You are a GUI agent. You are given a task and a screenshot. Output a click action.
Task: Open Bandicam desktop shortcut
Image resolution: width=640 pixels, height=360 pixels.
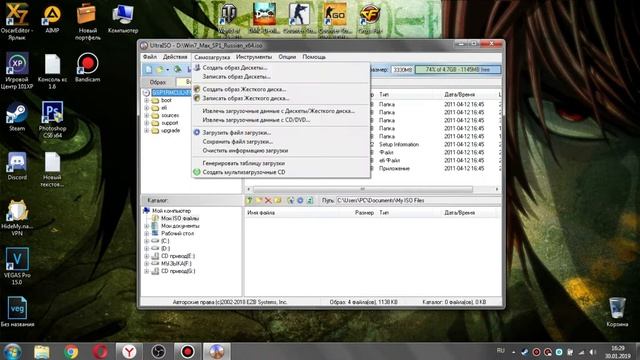point(87,68)
